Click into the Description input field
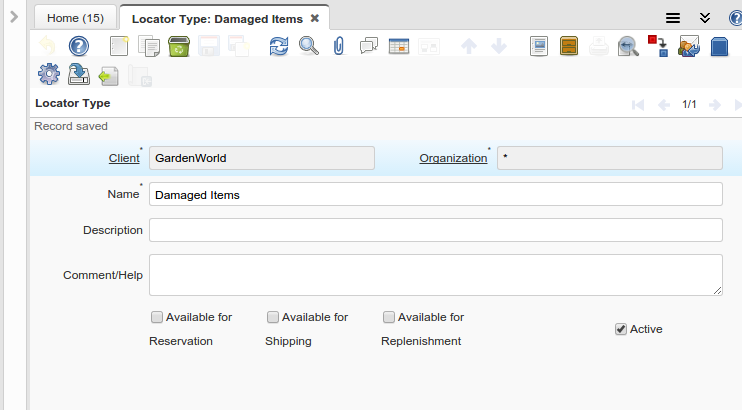The image size is (742, 410). (435, 230)
